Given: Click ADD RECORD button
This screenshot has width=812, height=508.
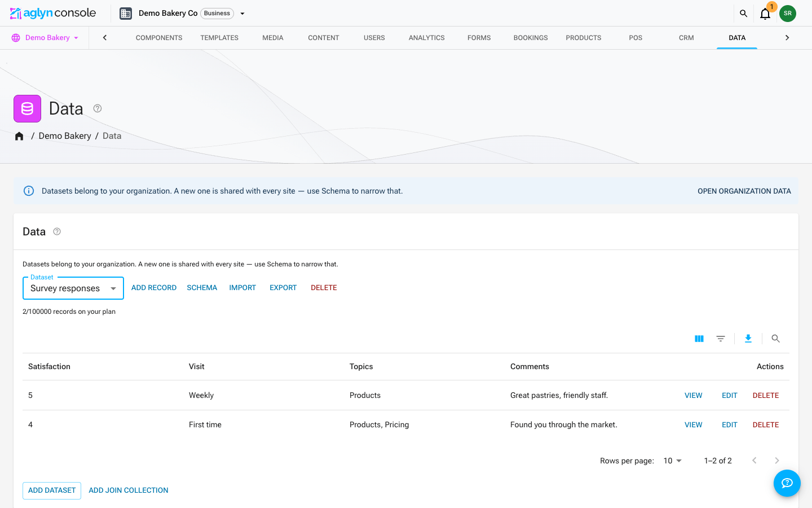Looking at the screenshot, I should (154, 288).
